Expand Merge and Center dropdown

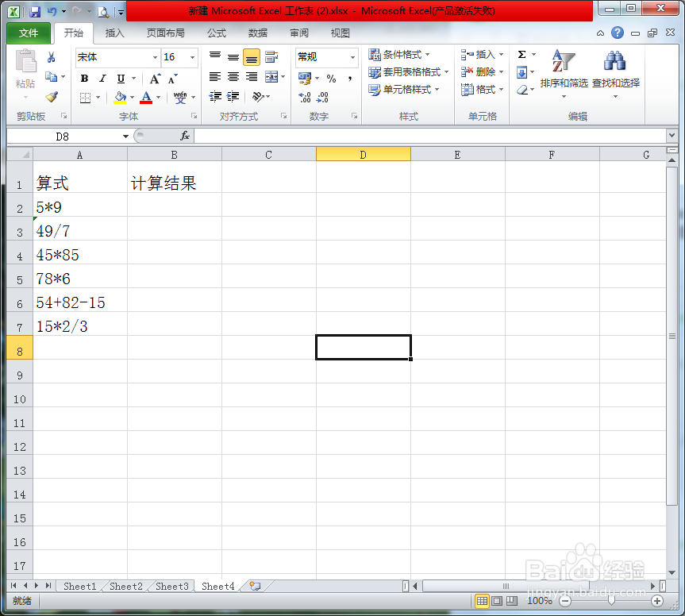point(283,77)
